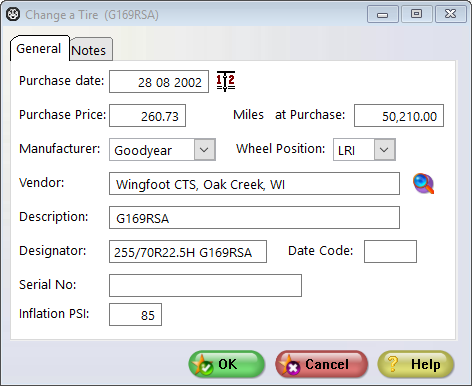Focus the Designator field
Viewport: 472px width, 386px height.
click(188, 252)
